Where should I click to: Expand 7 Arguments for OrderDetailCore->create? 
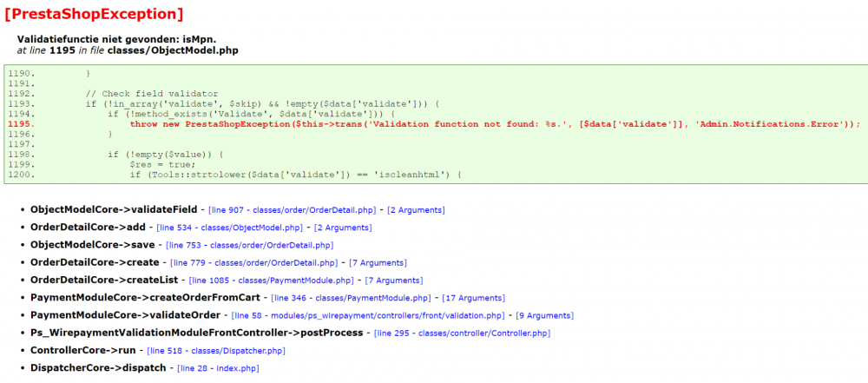(x=377, y=263)
